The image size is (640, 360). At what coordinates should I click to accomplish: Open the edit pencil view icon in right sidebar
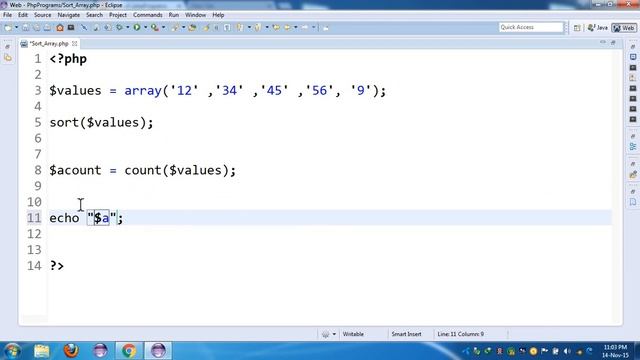pyautogui.click(x=633, y=175)
